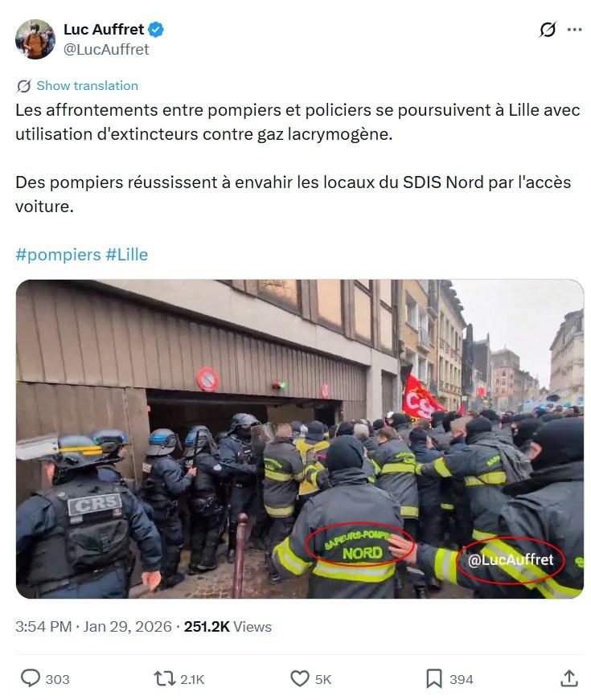Open the @LucAuffret handle link
Image resolution: width=591 pixels, height=700 pixels.
click(106, 50)
